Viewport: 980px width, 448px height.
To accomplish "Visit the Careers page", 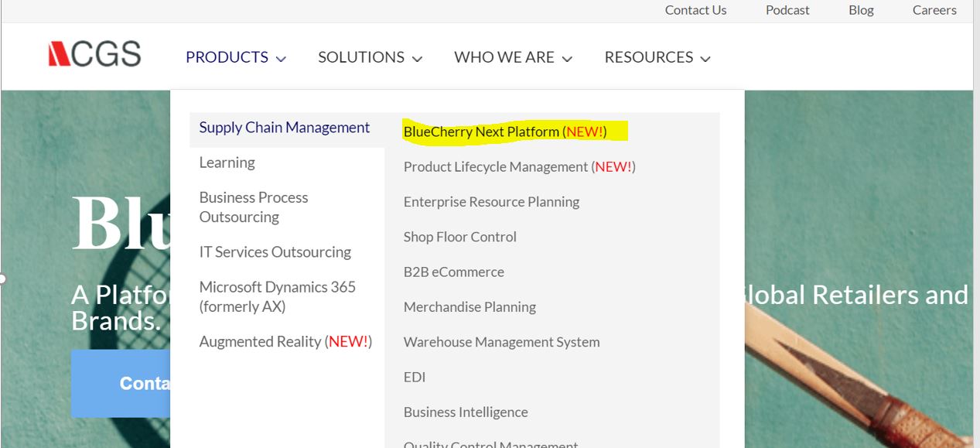I will [x=934, y=10].
